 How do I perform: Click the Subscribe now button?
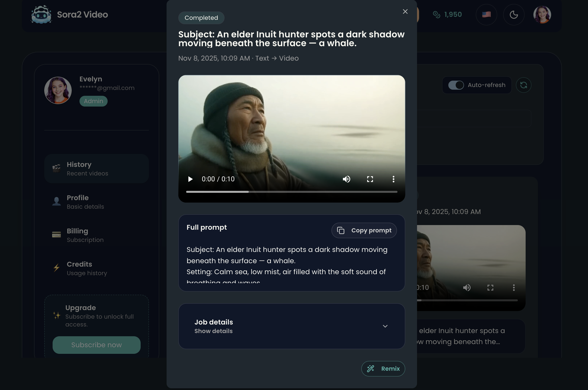[96, 345]
